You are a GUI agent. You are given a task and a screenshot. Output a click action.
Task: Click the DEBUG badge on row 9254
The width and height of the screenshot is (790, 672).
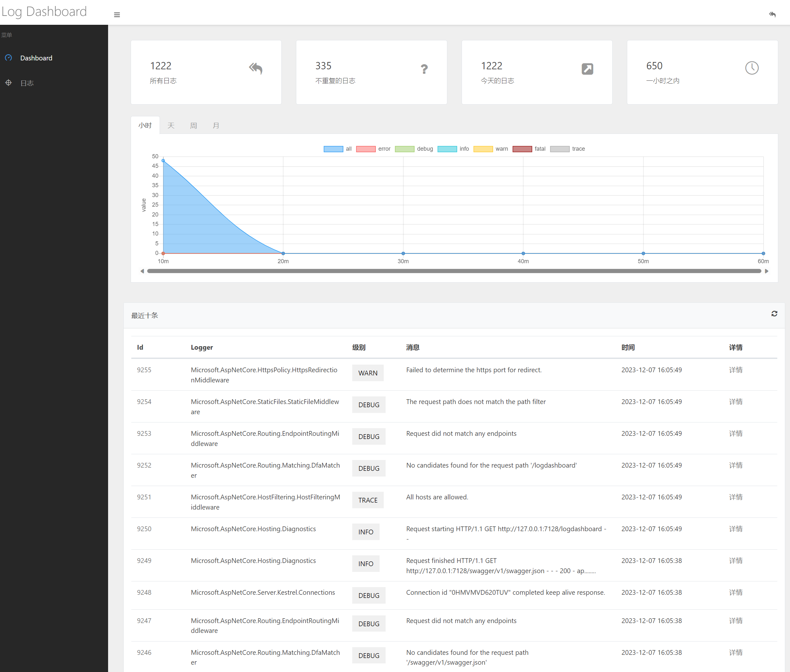coord(369,405)
